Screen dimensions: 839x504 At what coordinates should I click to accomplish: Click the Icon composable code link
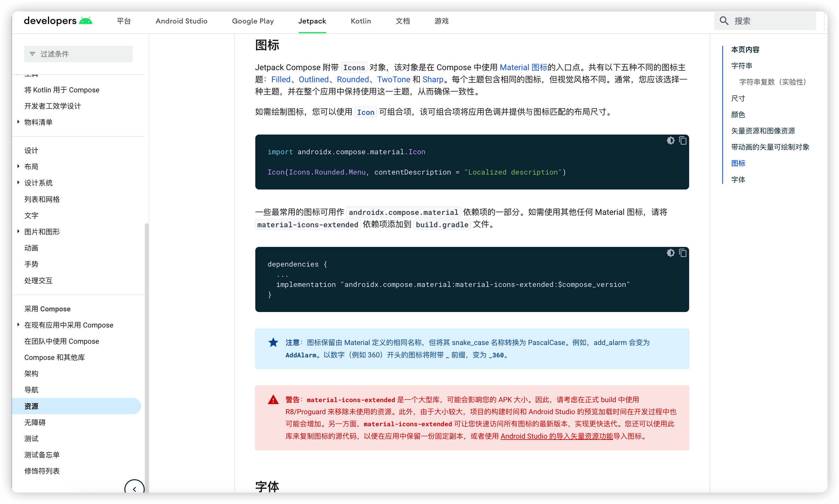[365, 112]
